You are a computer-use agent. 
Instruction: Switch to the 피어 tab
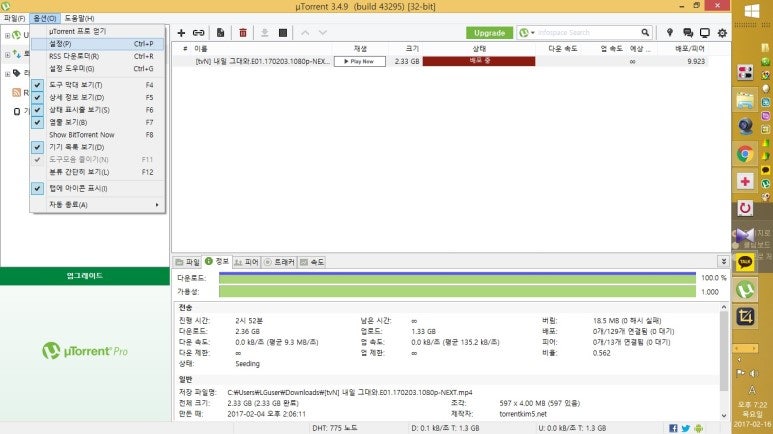pos(246,262)
